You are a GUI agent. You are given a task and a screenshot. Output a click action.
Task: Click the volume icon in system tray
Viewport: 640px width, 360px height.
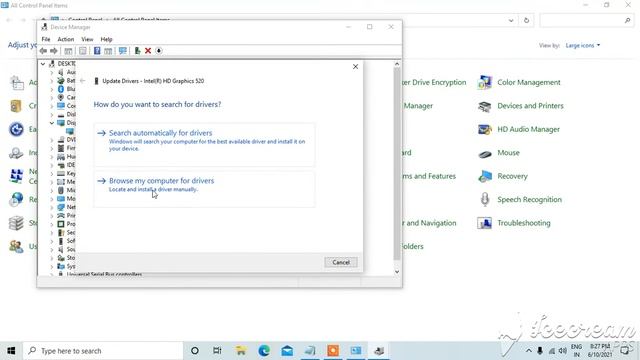click(x=563, y=351)
